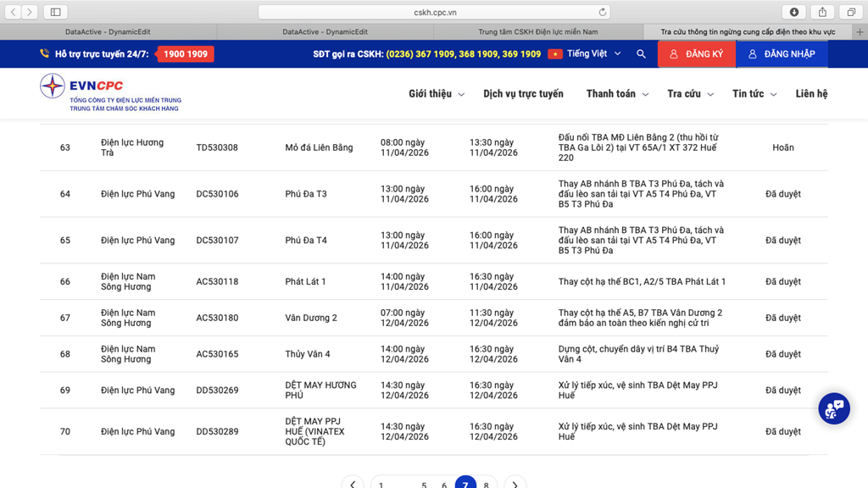
Task: Open the site search magnifier icon
Action: (641, 54)
